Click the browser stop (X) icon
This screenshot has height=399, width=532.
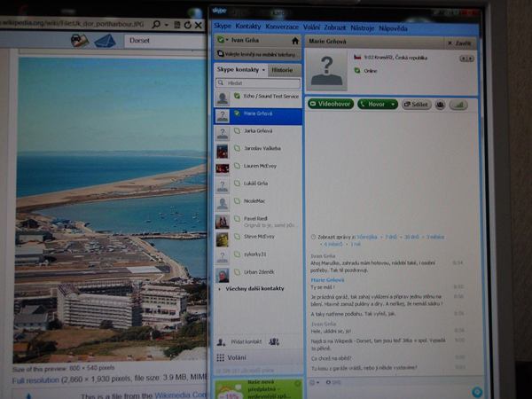(199, 25)
